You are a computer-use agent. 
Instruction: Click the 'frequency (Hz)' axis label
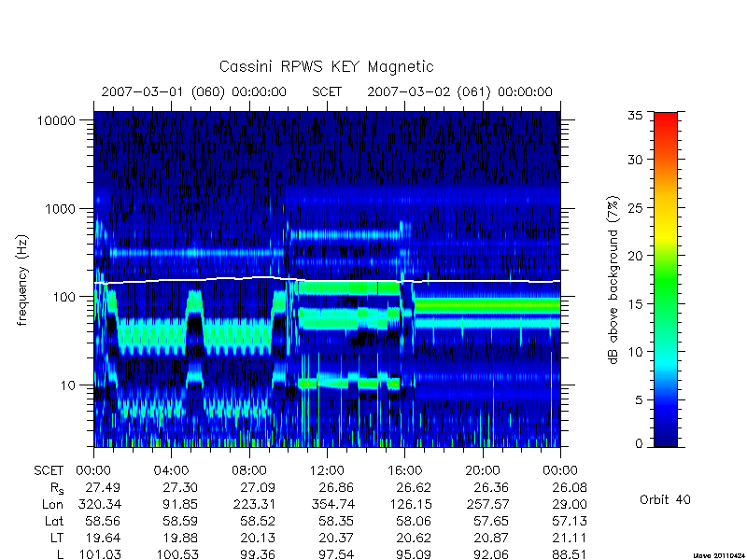click(22, 280)
